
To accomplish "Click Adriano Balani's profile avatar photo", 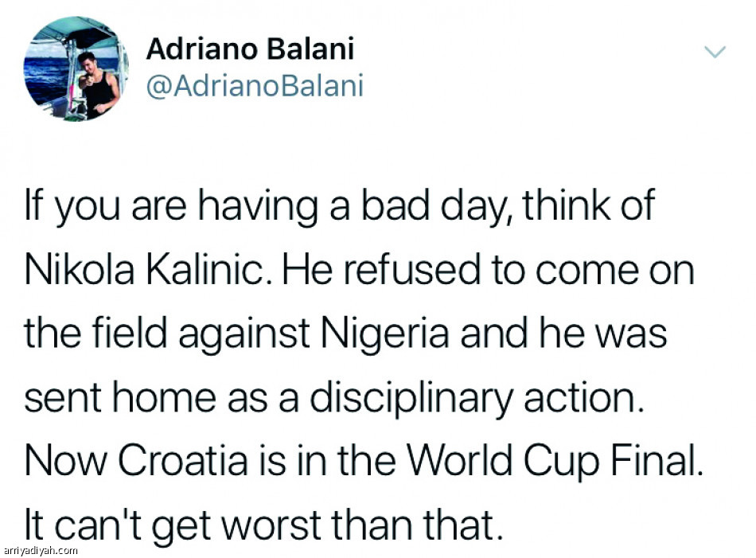I will (x=76, y=69).
